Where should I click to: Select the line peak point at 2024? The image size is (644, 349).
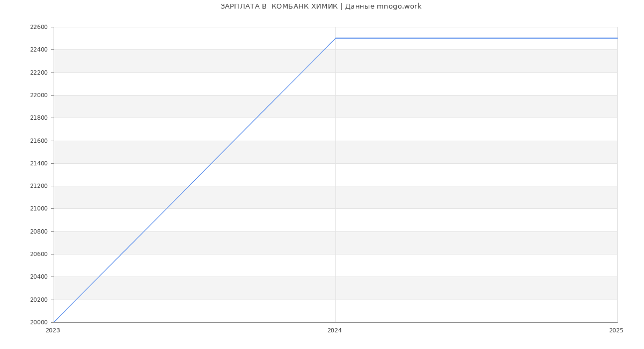pos(335,38)
